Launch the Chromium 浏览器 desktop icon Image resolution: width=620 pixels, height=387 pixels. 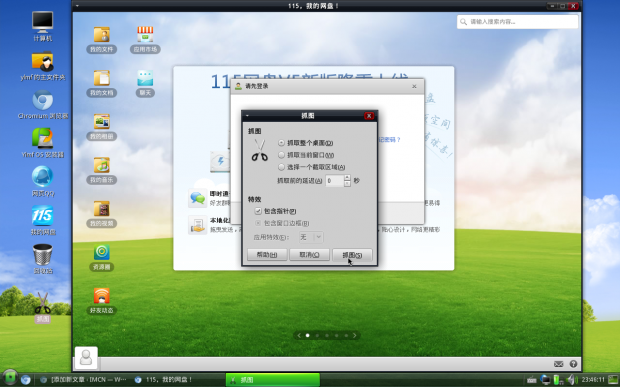(x=43, y=104)
